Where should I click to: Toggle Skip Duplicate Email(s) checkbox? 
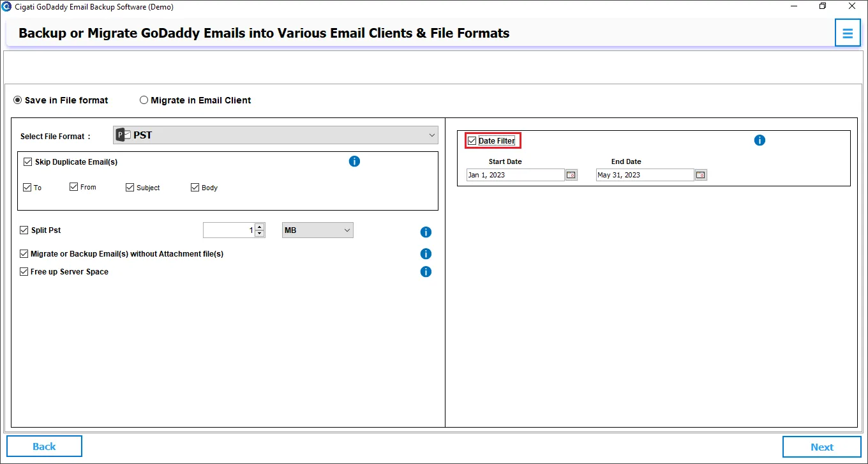coord(27,162)
